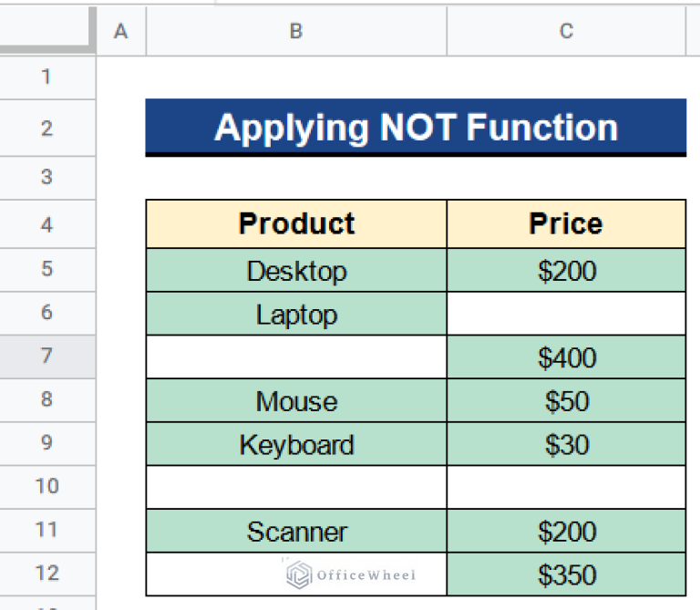Click the 'Applying NOT Function' title cell
The image size is (700, 610).
416,128
